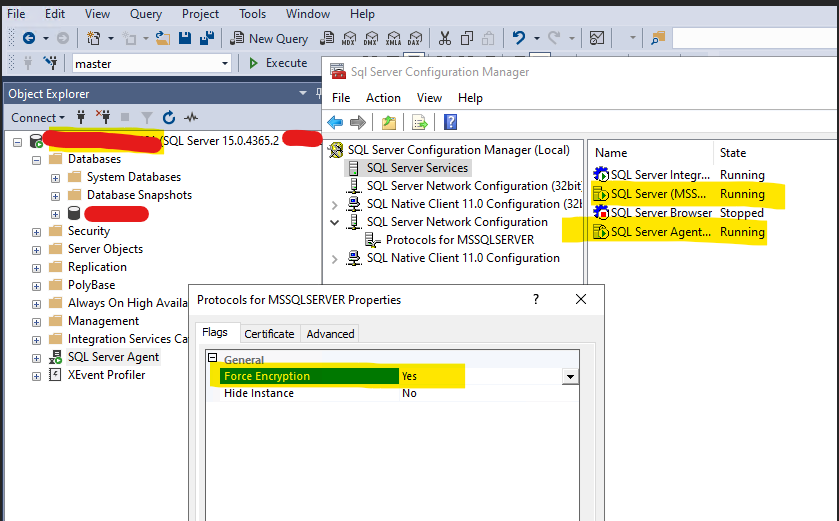Click the XMLA query icon
This screenshot has height=521, width=839.
point(393,38)
